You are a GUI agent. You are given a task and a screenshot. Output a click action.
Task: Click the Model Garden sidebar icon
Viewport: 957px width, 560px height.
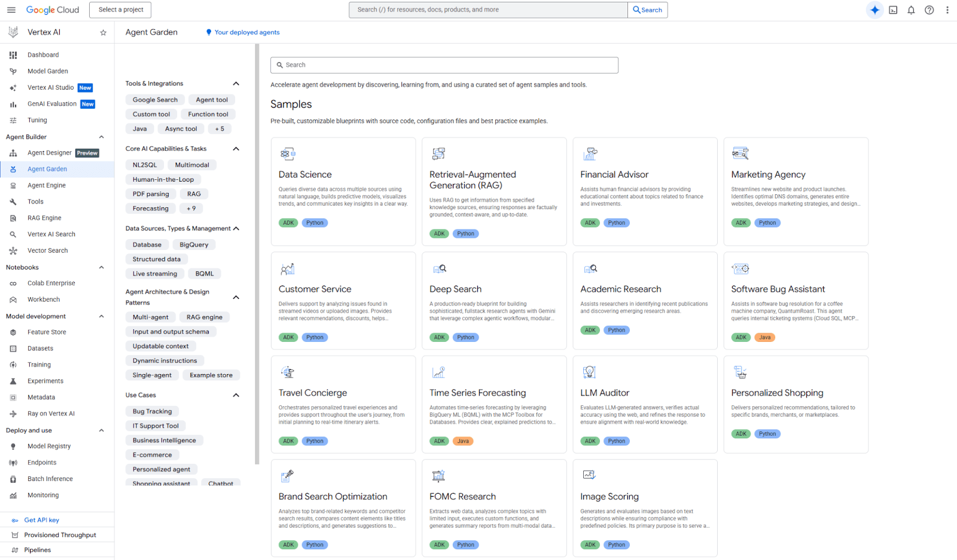[x=13, y=71]
